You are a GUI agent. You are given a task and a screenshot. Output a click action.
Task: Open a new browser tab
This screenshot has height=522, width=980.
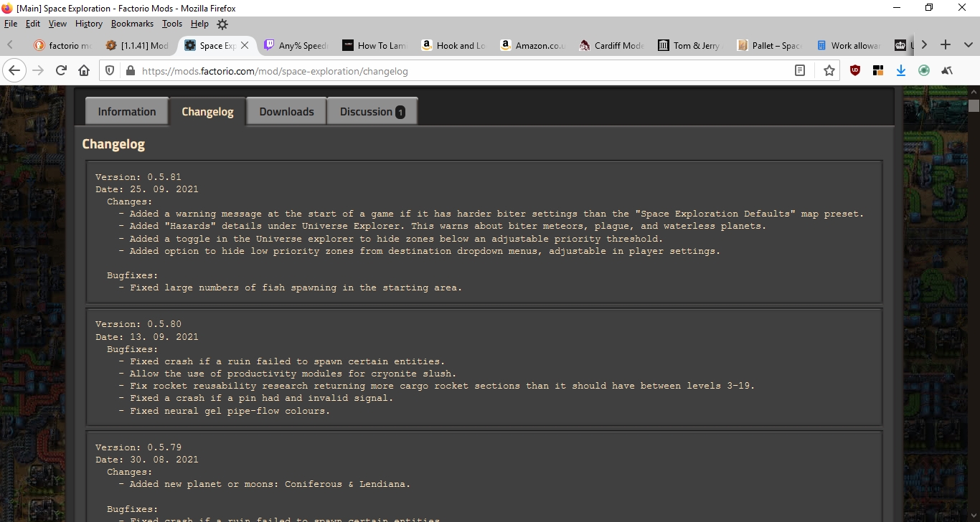click(x=946, y=45)
